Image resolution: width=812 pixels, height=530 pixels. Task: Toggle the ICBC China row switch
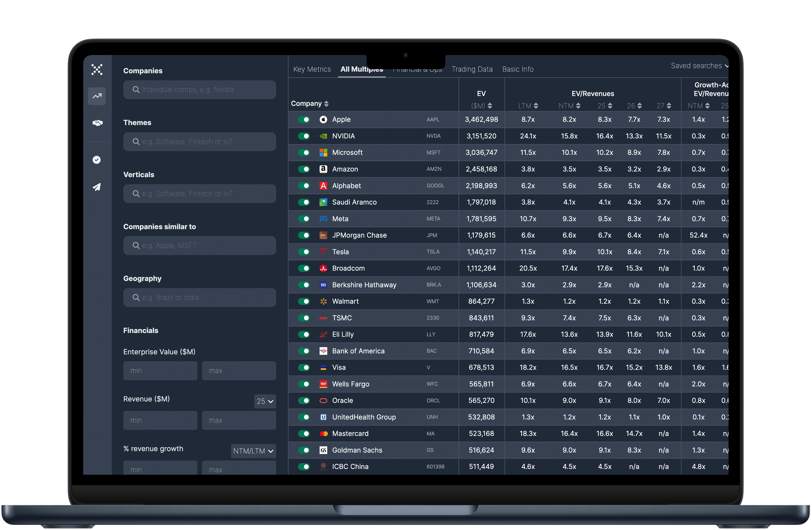(x=304, y=466)
